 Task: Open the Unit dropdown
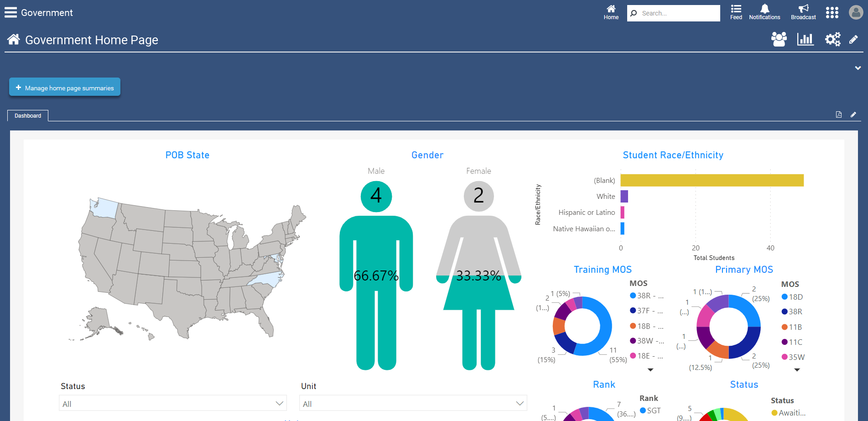coord(413,404)
